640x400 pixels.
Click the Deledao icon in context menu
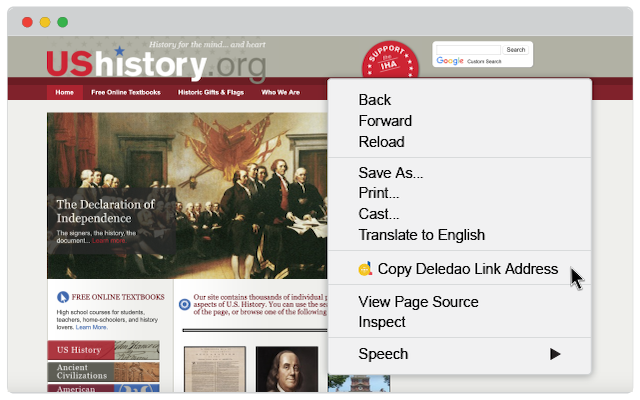(365, 269)
